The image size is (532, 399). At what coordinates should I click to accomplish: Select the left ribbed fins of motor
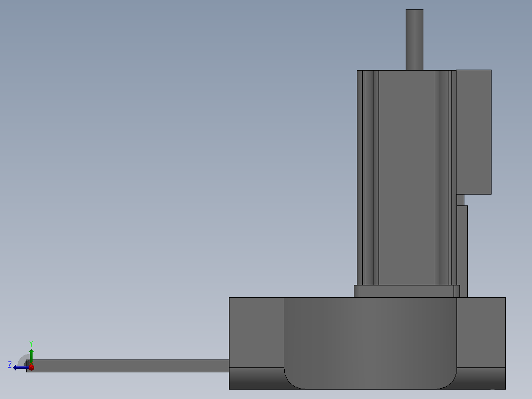pyautogui.click(x=368, y=178)
